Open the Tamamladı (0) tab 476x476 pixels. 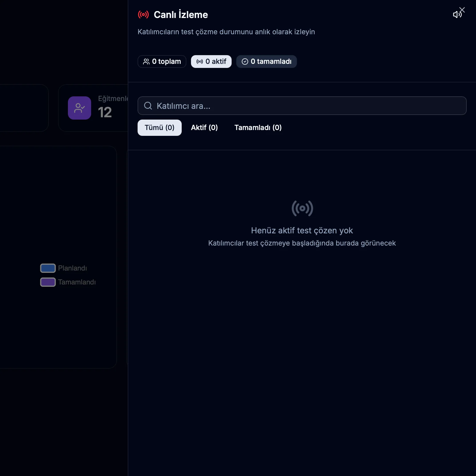[258, 128]
